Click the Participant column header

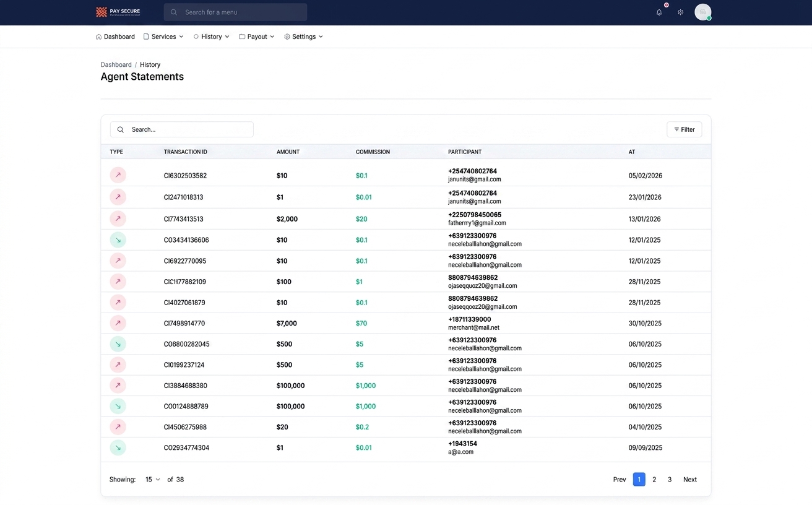point(465,152)
